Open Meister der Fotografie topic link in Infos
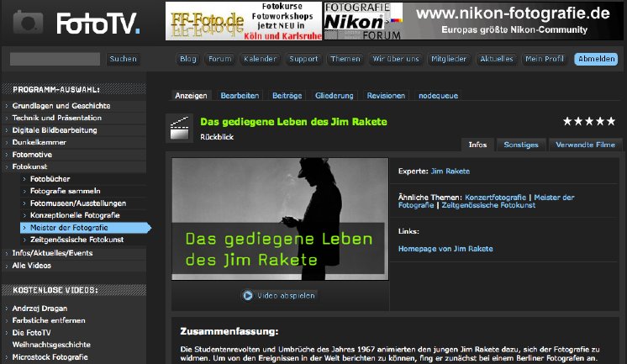 pyautogui.click(x=486, y=201)
